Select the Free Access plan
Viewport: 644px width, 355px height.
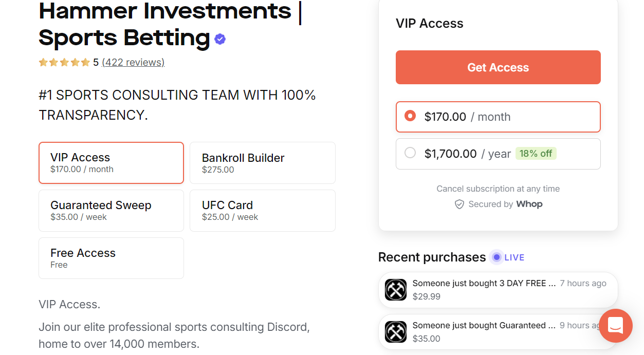pos(111,258)
